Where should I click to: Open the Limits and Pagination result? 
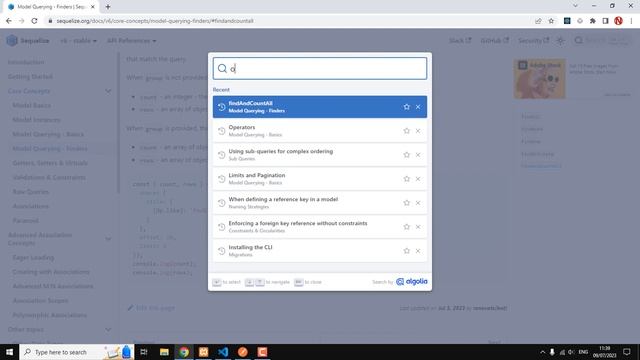320,179
